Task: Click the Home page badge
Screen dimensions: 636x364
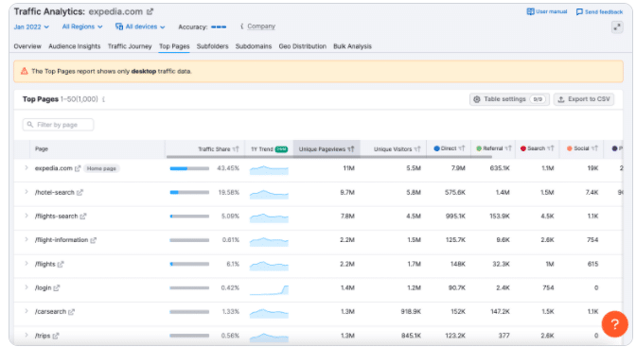Action: tap(101, 168)
